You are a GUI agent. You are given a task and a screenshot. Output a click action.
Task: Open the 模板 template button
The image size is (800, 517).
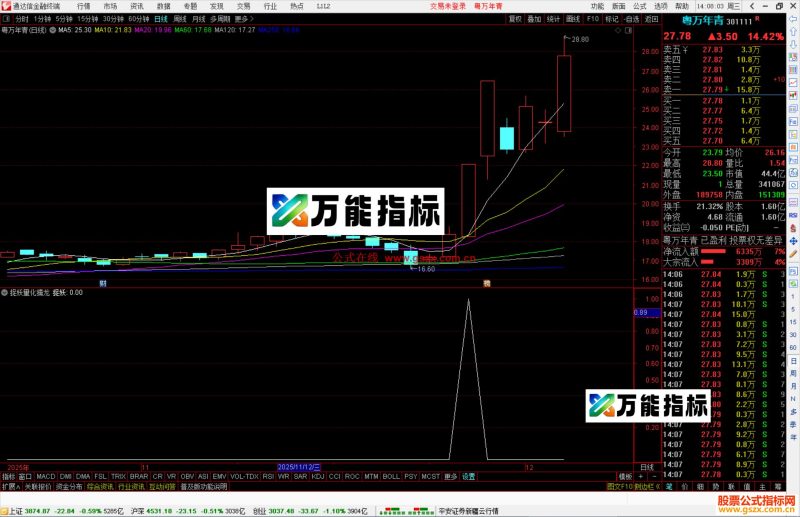tap(625, 476)
